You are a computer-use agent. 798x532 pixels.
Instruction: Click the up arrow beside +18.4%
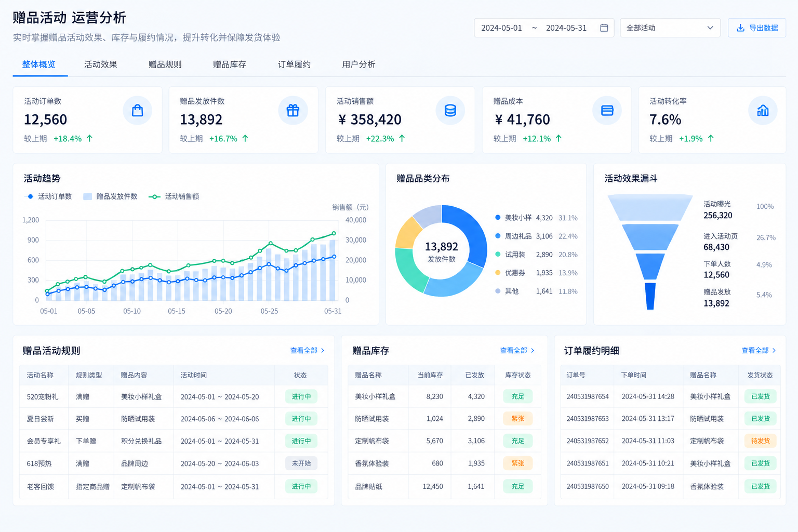coord(89,138)
